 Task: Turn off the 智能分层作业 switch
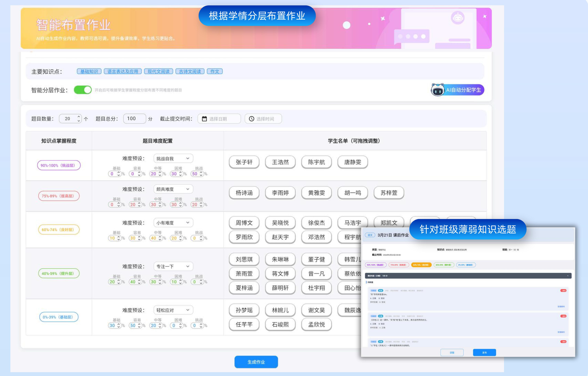[83, 90]
